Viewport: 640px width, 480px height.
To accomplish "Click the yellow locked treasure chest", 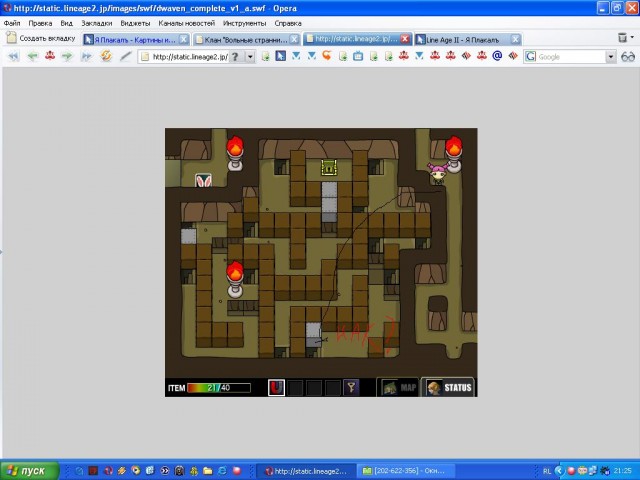I will click(x=329, y=167).
